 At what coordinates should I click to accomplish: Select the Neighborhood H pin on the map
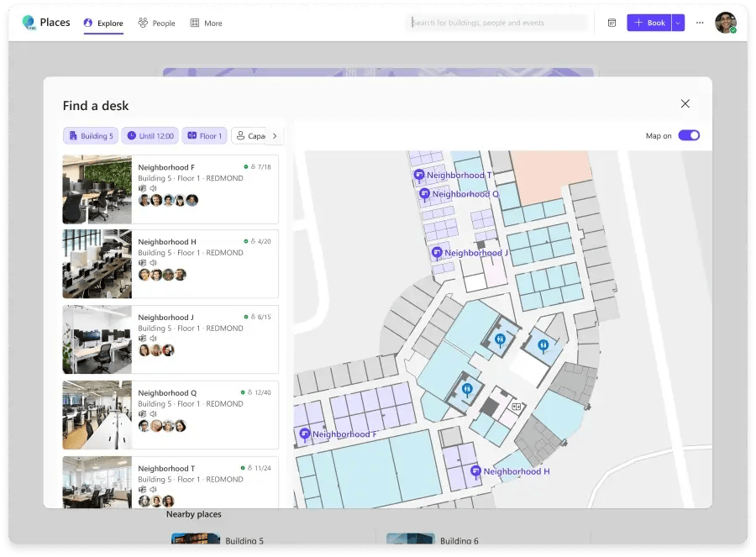(475, 471)
